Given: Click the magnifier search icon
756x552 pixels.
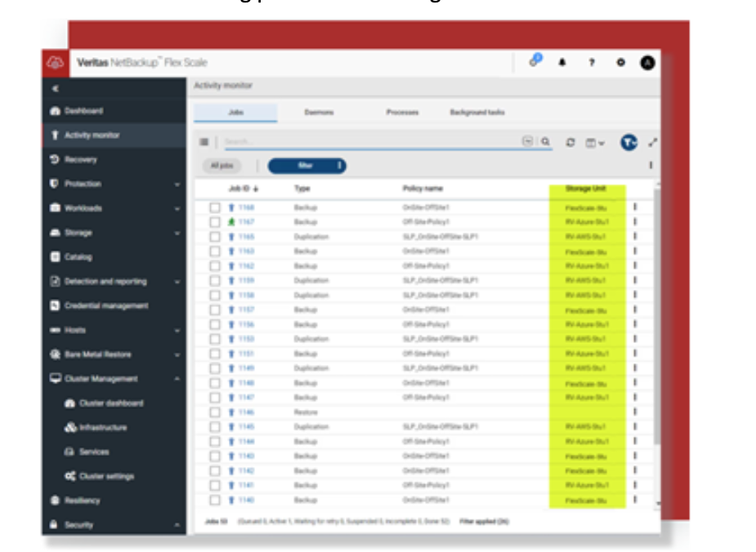Looking at the screenshot, I should tap(545, 141).
